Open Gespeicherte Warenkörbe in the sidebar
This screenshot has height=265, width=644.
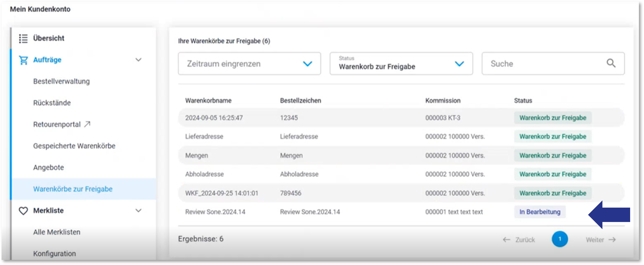point(74,146)
